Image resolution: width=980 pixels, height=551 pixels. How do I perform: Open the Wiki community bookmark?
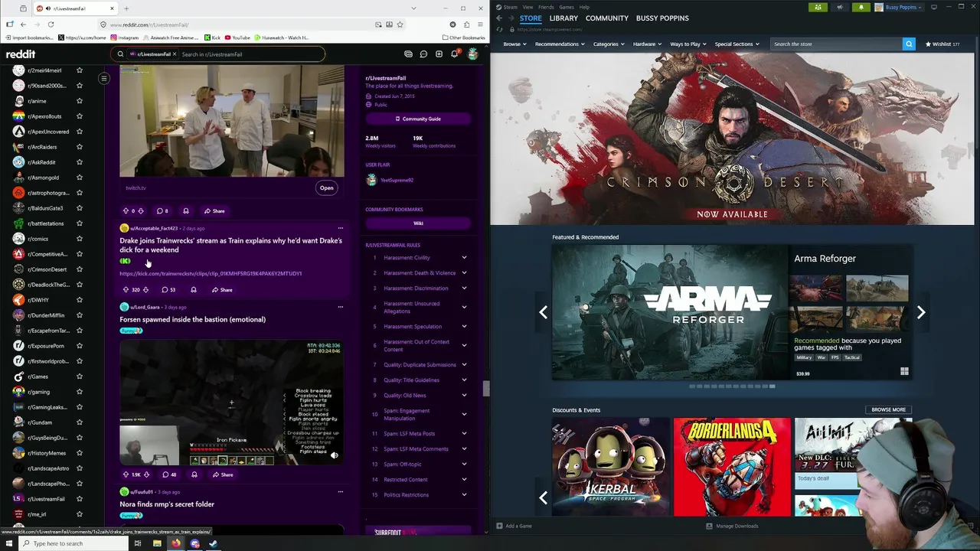click(418, 223)
